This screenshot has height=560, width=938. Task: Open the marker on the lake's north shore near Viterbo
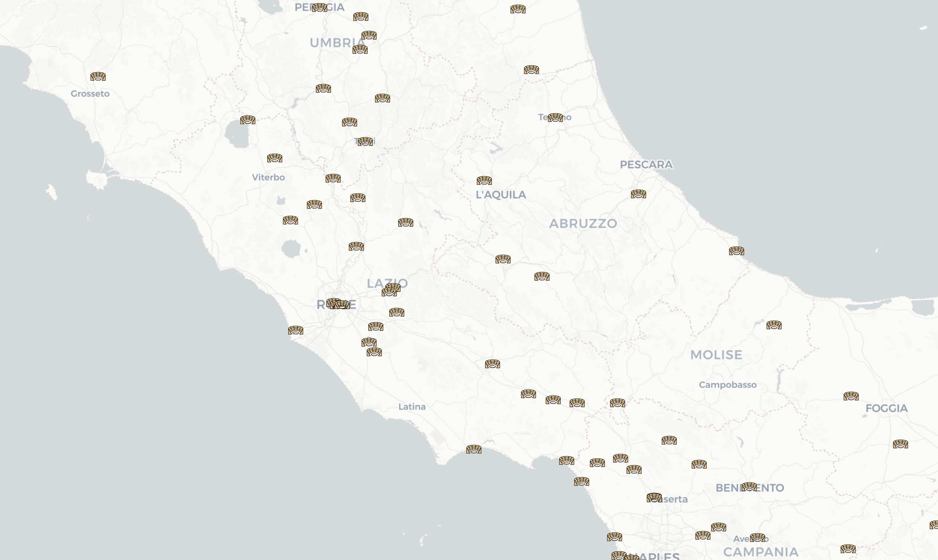(x=248, y=121)
